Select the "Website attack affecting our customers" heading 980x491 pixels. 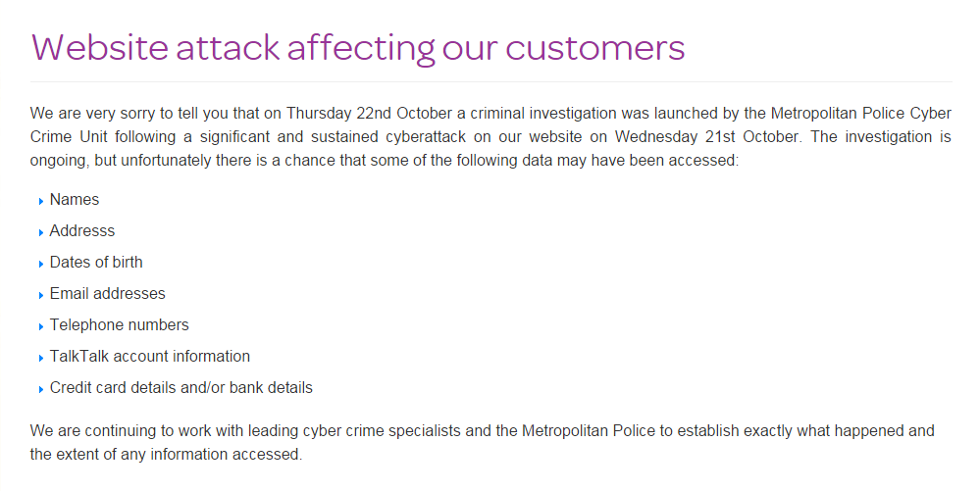click(357, 47)
